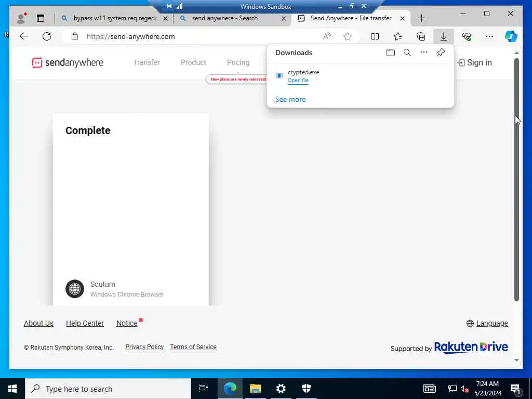Open the Product menu item
Screen dimensions: 532x399
193,62
